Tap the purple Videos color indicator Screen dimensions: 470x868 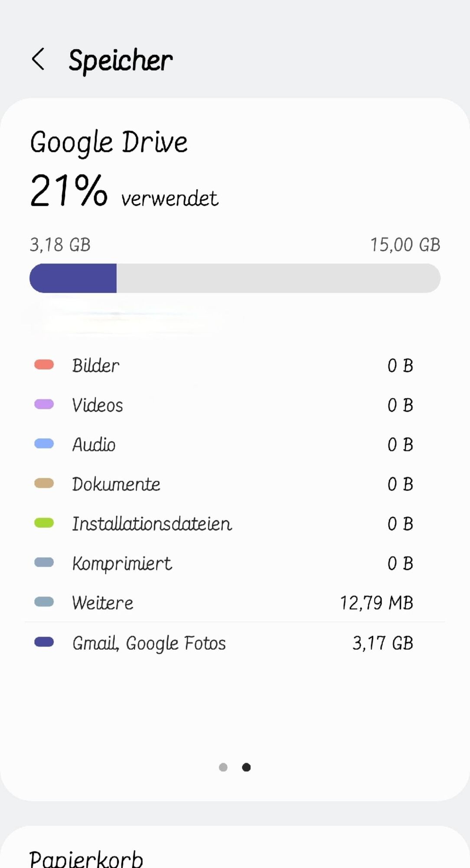point(44,404)
